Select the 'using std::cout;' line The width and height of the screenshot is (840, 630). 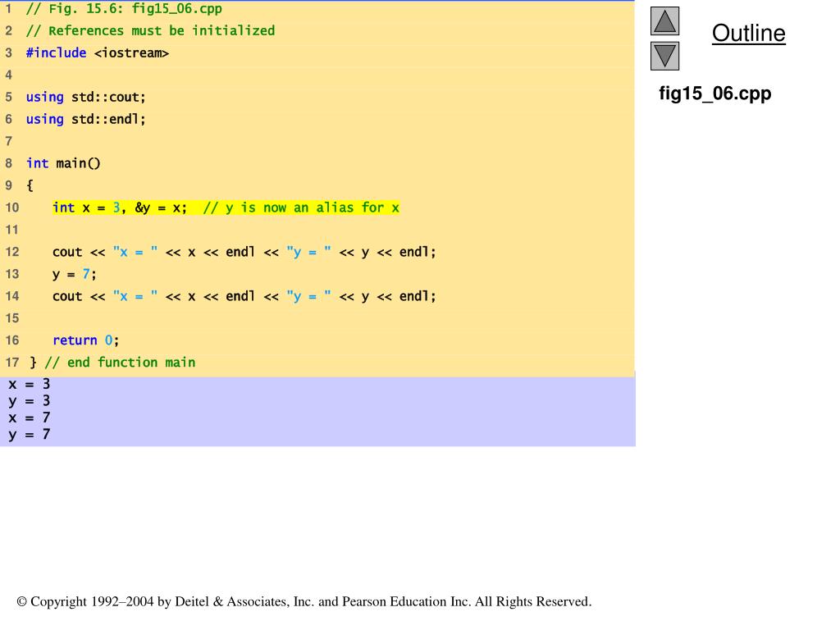pyautogui.click(x=85, y=97)
